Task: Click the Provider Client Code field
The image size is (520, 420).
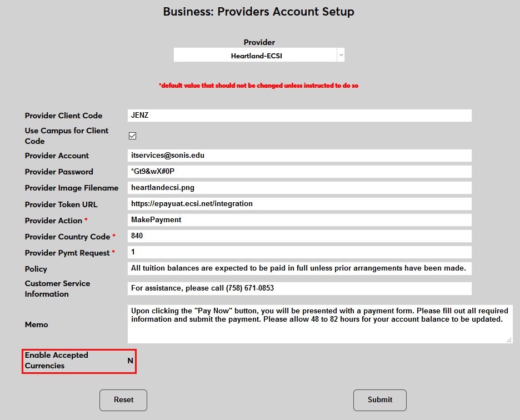Action: point(299,116)
